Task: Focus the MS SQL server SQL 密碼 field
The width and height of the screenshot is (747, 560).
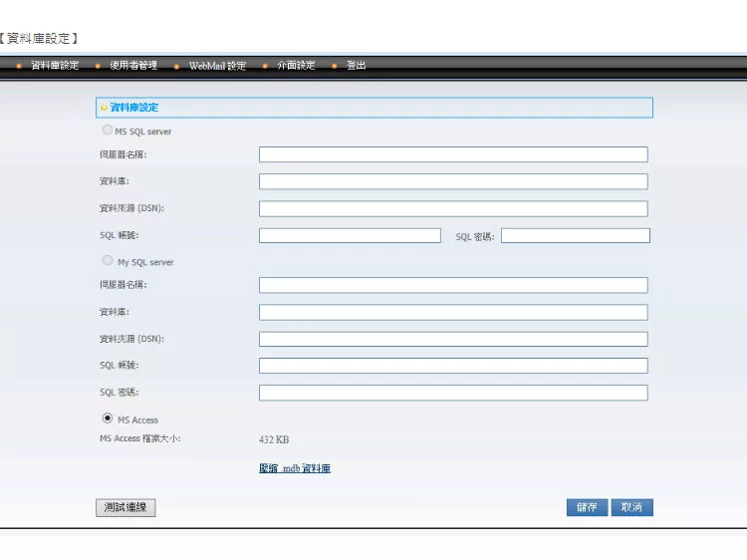Action: click(x=575, y=236)
